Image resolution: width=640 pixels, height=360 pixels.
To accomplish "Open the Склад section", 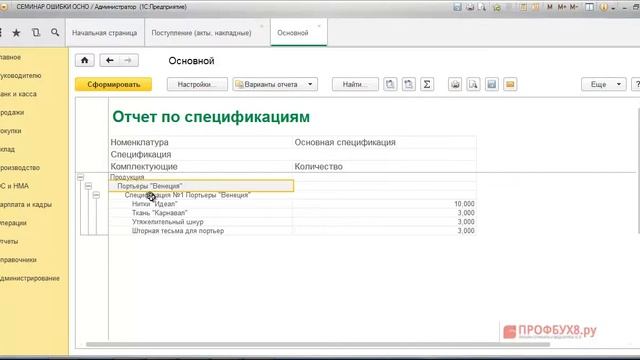I will tap(7, 149).
